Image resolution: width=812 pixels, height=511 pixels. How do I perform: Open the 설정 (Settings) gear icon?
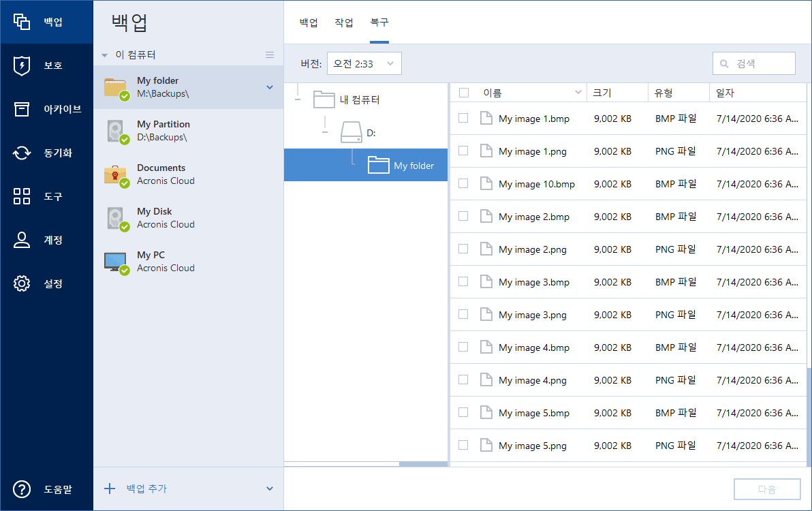tap(22, 283)
